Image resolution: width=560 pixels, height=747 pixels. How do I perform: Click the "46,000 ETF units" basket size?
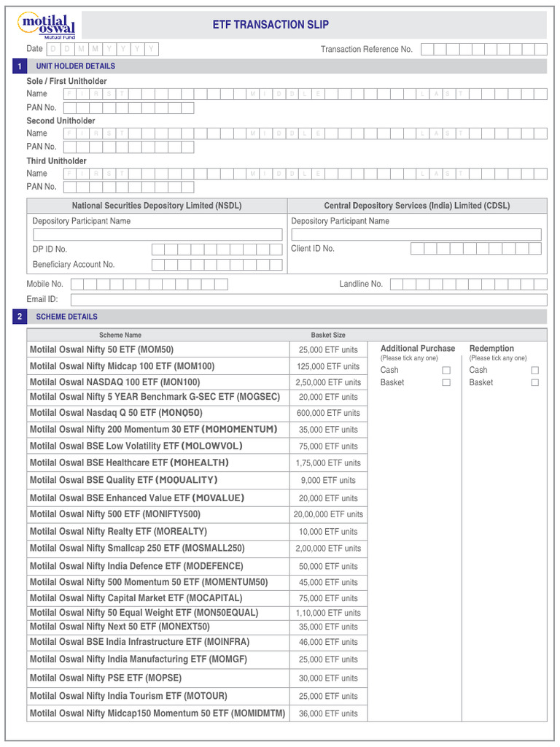pyautogui.click(x=328, y=643)
